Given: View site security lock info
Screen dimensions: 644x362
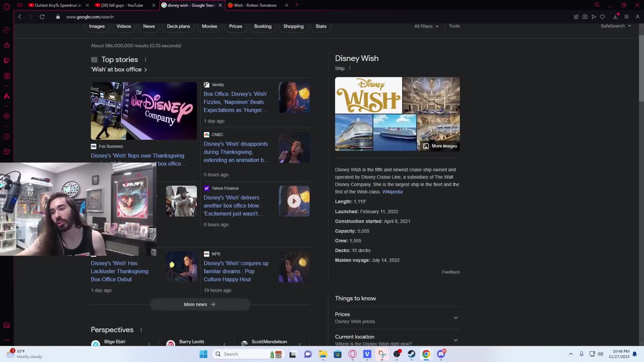Looking at the screenshot, I should 58,17.
